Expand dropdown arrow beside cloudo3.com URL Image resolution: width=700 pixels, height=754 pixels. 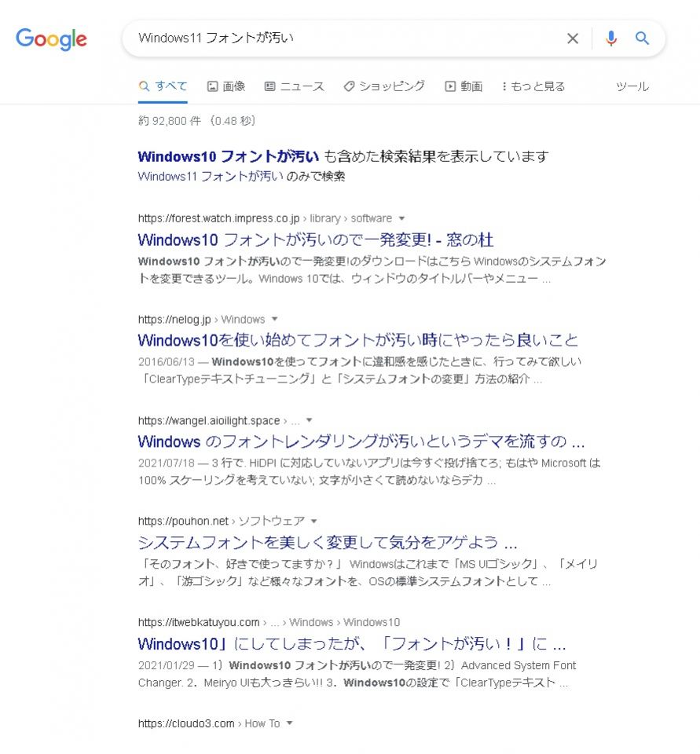(x=290, y=723)
